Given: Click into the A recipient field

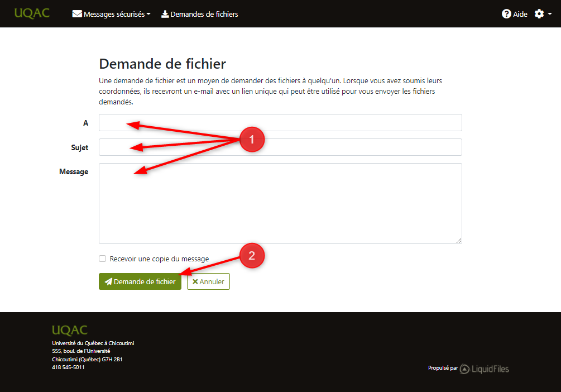Looking at the screenshot, I should click(x=280, y=123).
